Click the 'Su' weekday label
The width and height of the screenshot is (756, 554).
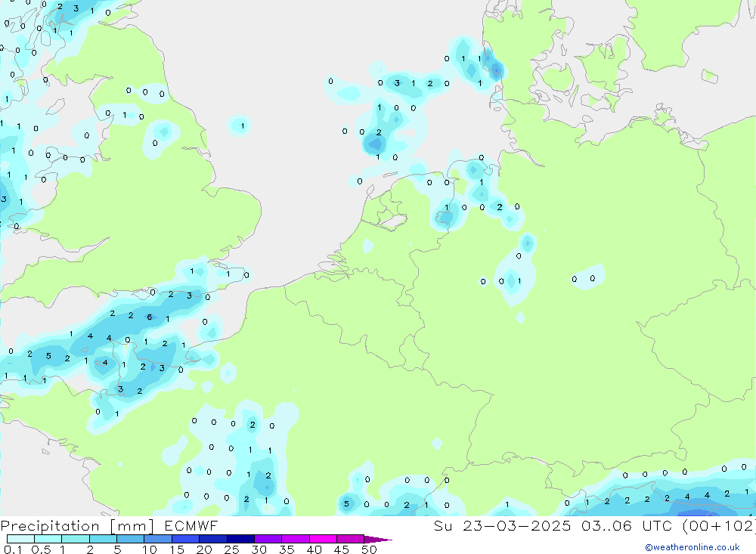[443, 525]
